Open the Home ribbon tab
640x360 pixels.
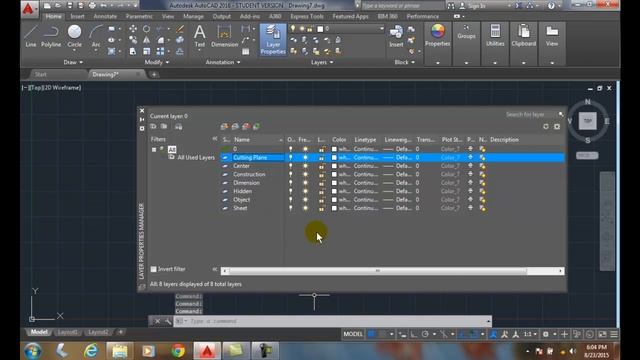(53, 16)
